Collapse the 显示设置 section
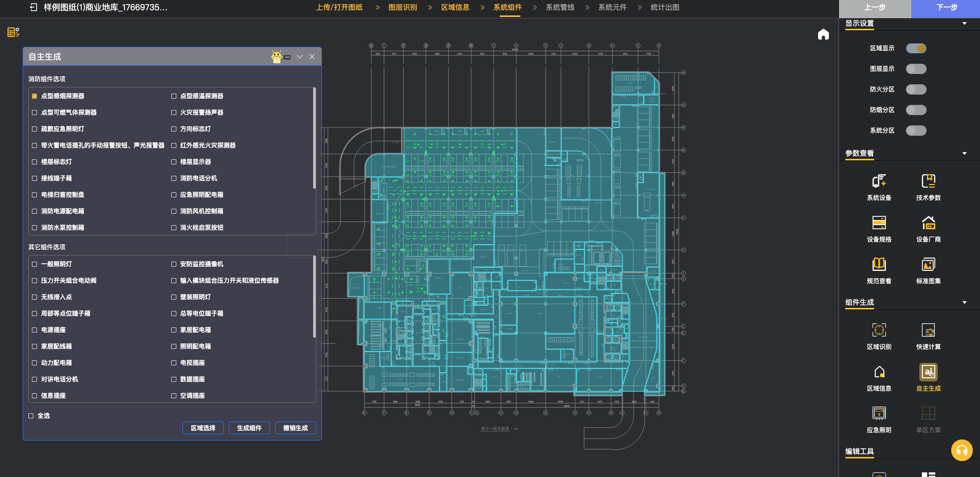 pos(965,24)
